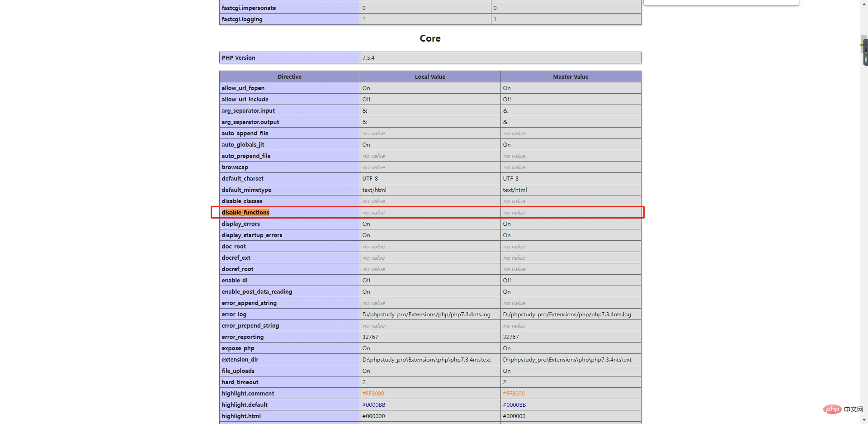Click the "arg_separator.input" directive name
The height and width of the screenshot is (424, 868).
pos(248,111)
